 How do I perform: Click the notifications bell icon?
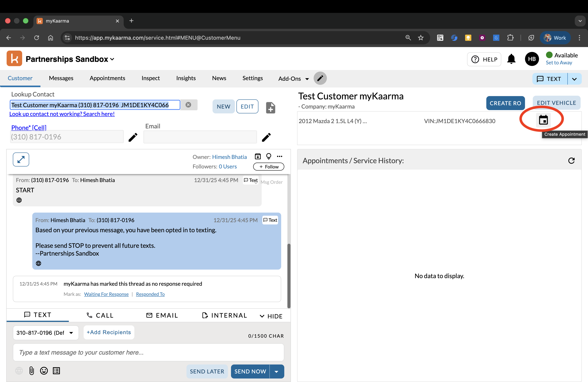pyautogui.click(x=511, y=59)
